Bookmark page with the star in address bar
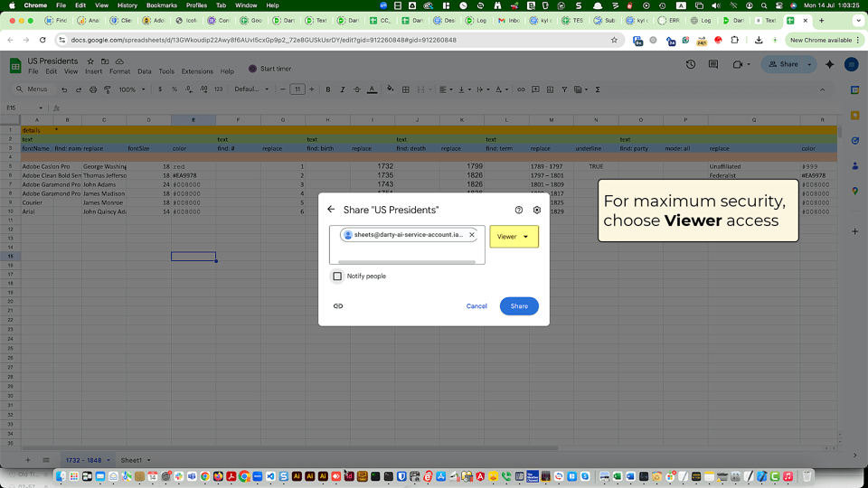 (614, 40)
